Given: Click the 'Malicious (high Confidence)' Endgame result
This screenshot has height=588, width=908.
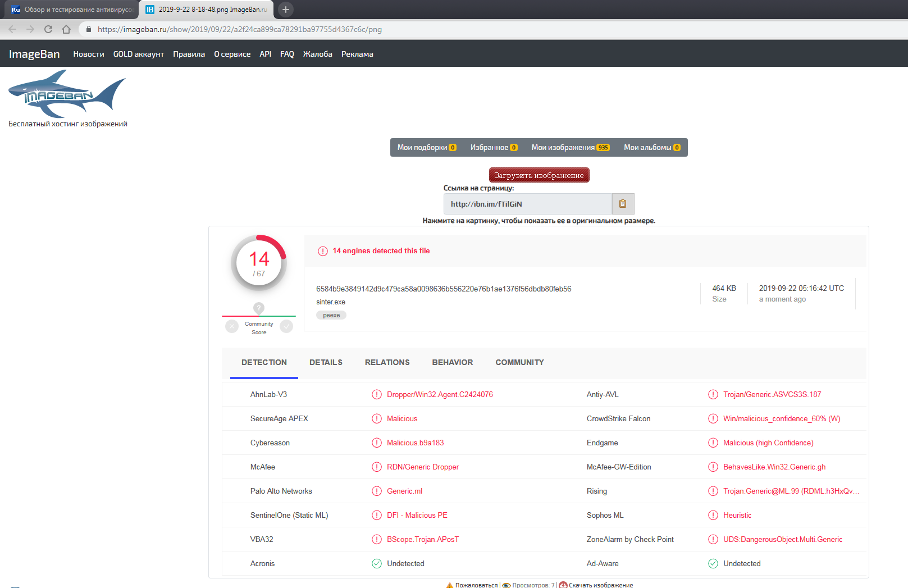Looking at the screenshot, I should [x=768, y=443].
